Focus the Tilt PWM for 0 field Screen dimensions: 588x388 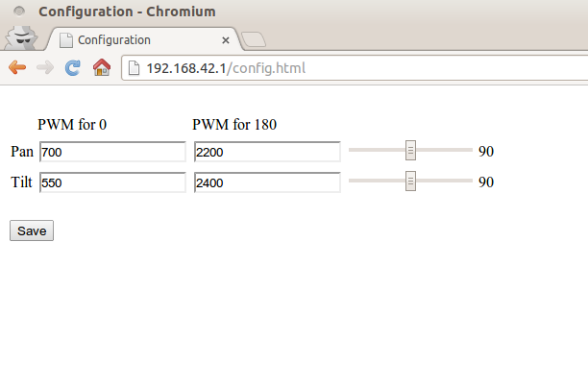(111, 182)
